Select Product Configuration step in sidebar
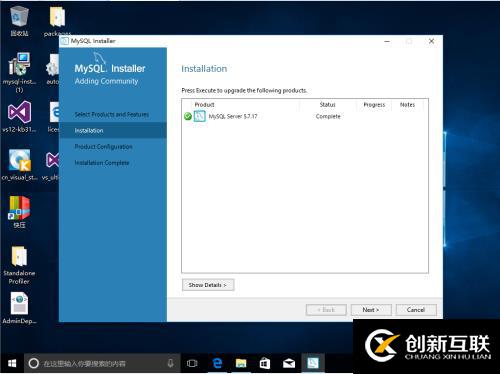The image size is (500, 374). [103, 147]
